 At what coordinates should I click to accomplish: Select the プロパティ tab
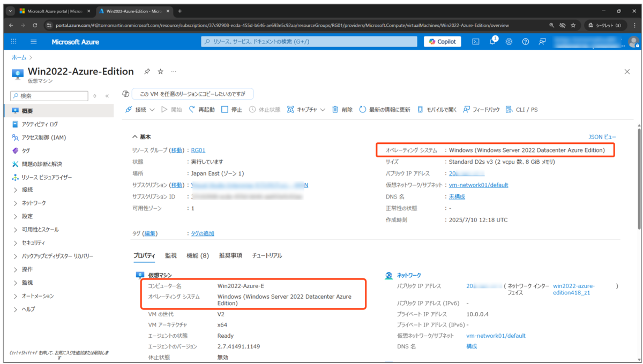144,256
